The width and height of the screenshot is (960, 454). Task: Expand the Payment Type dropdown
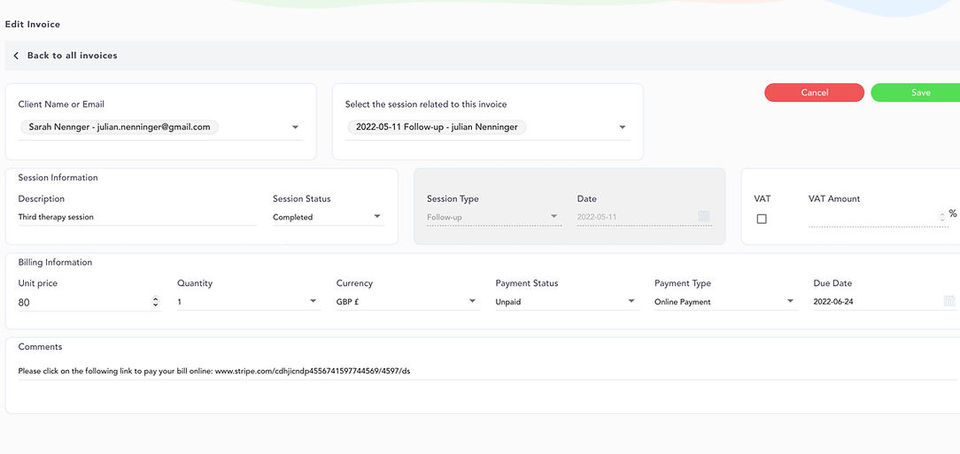point(790,301)
